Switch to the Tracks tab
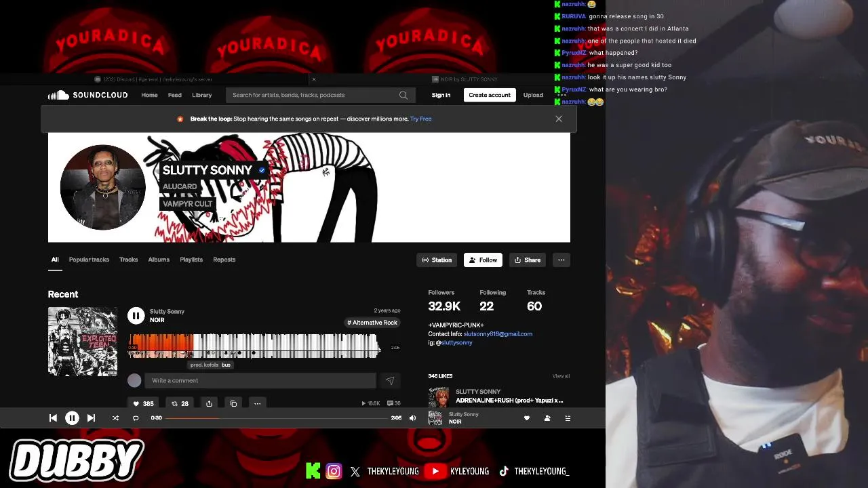 click(x=128, y=260)
